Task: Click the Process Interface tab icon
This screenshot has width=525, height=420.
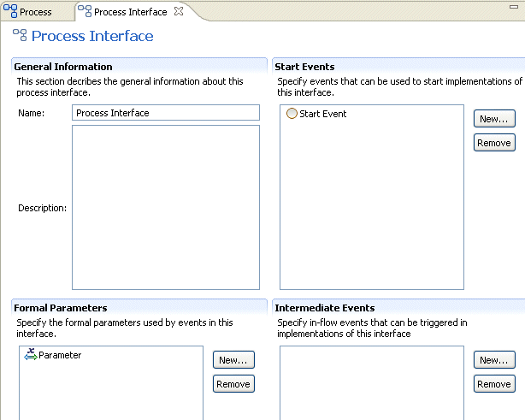Action: coord(85,11)
